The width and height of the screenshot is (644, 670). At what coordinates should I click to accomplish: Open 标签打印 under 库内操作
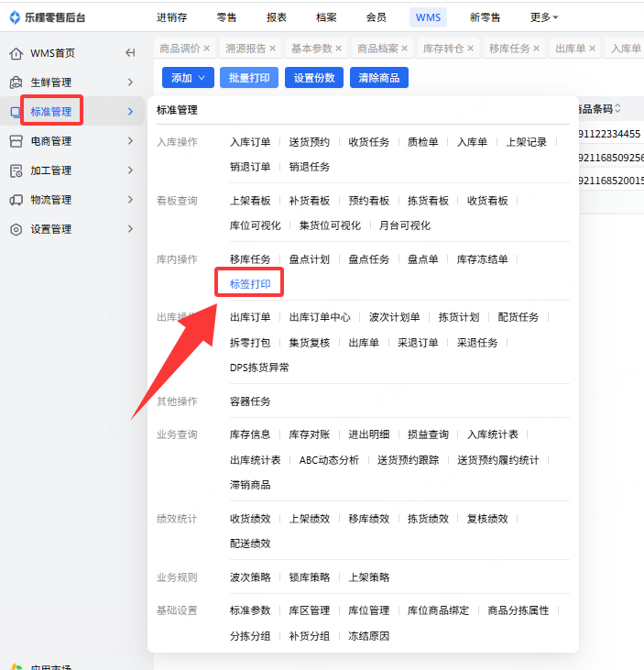[250, 284]
